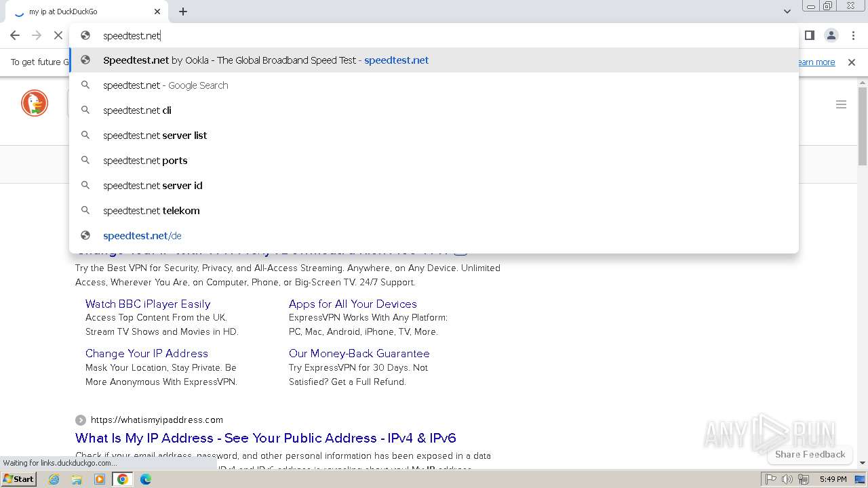Screen dimensions: 868x488
Task: Click the whatismyipaddress result arrow icon
Action: click(x=81, y=420)
